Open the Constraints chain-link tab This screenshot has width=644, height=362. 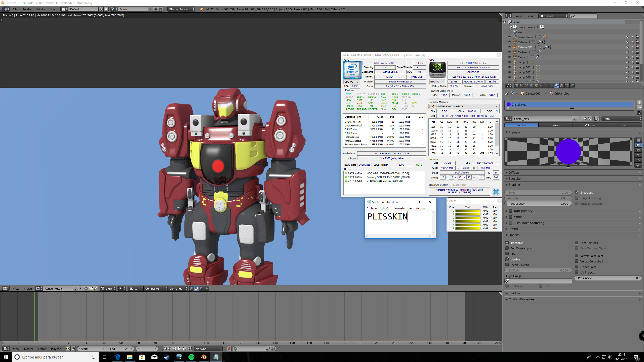click(x=542, y=85)
